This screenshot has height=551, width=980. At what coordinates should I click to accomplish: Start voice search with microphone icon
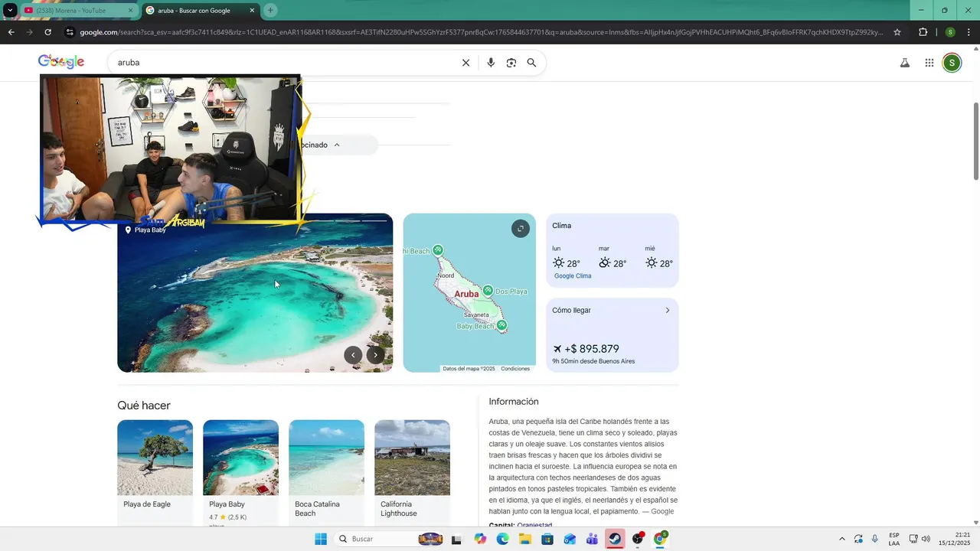(x=491, y=63)
